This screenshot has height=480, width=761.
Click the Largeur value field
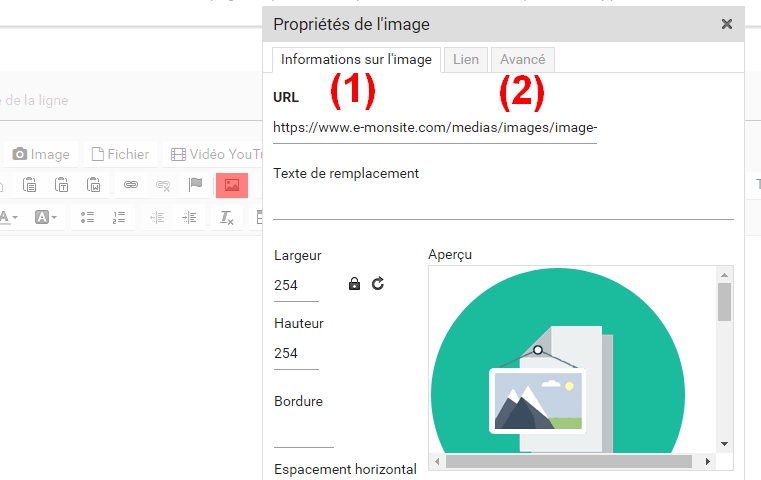[x=296, y=286]
